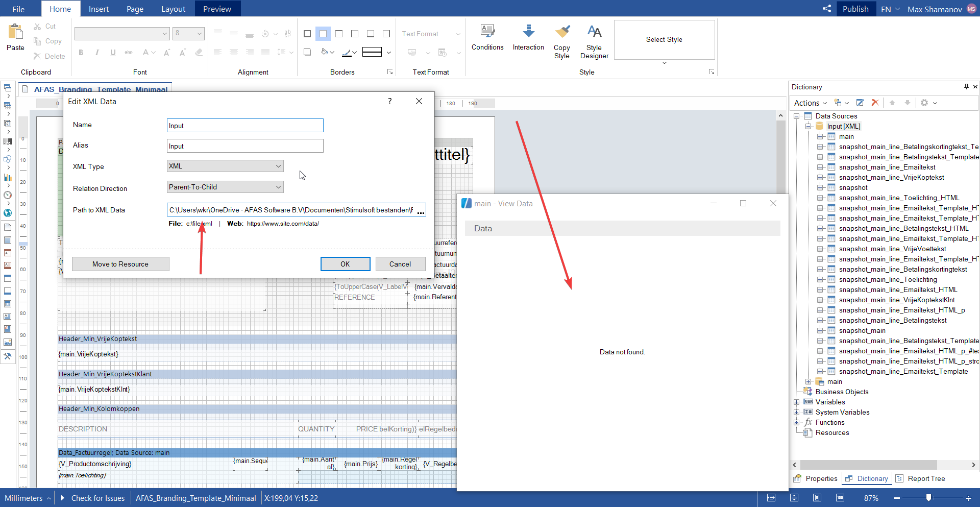The image size is (980, 507).
Task: Toggle Bold in the Font group
Action: tap(81, 52)
